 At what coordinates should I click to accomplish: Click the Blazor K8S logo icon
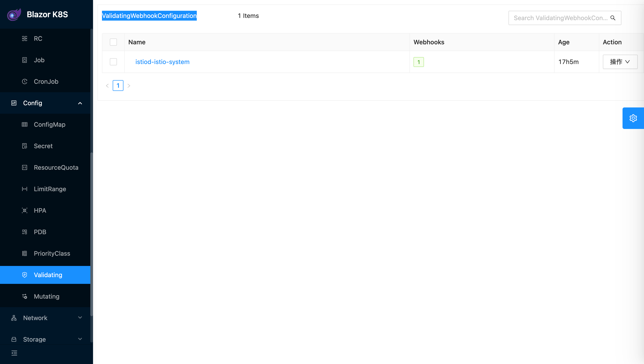[x=14, y=15]
